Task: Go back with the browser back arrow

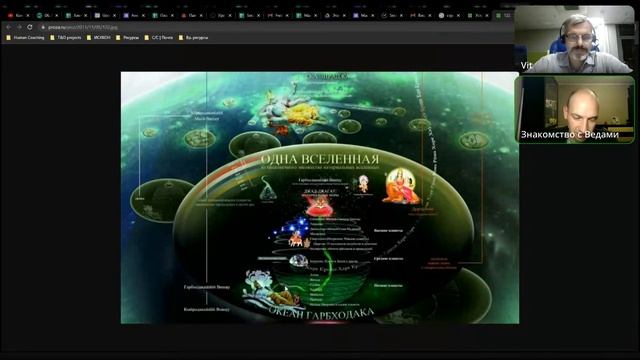Action: [8, 27]
